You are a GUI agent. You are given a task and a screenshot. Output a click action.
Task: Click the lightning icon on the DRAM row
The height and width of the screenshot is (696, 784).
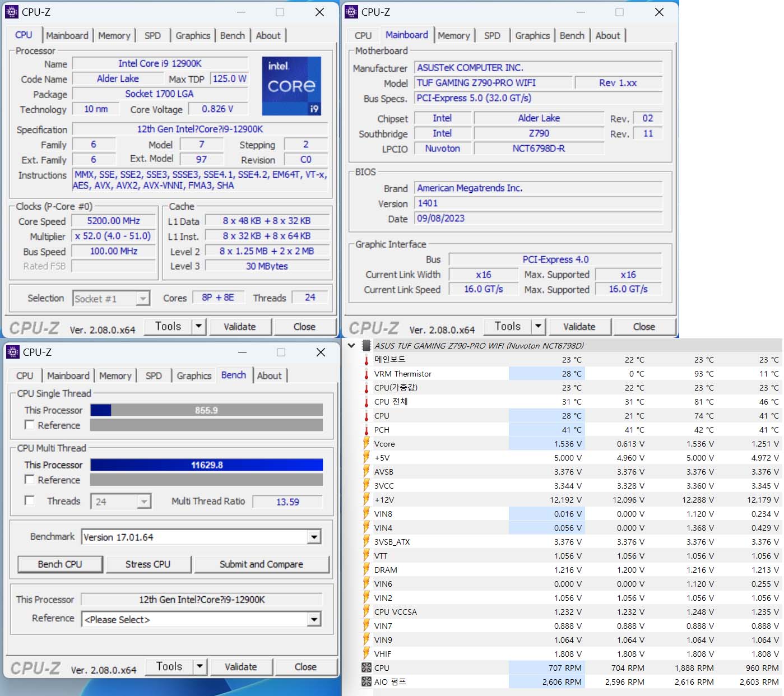(x=367, y=569)
